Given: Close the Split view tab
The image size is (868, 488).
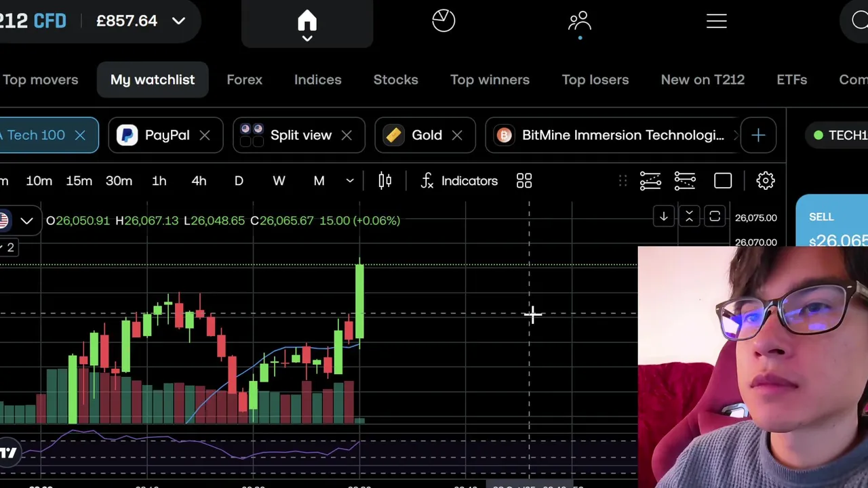Looking at the screenshot, I should coord(347,135).
